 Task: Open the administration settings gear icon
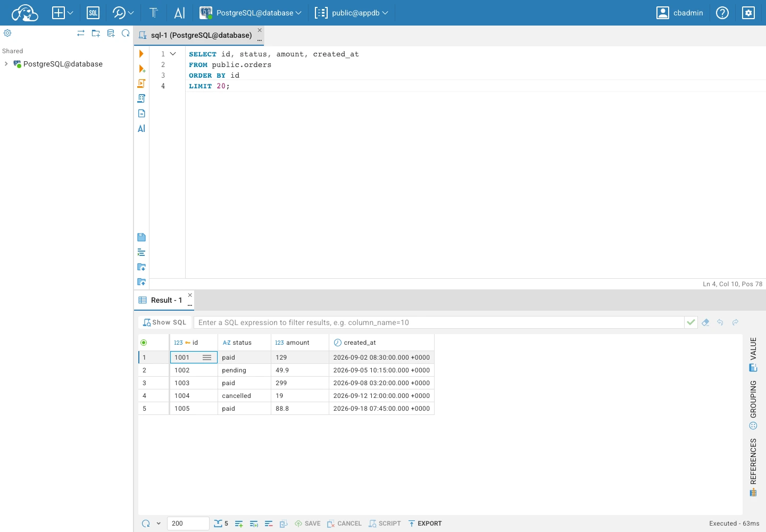click(748, 13)
